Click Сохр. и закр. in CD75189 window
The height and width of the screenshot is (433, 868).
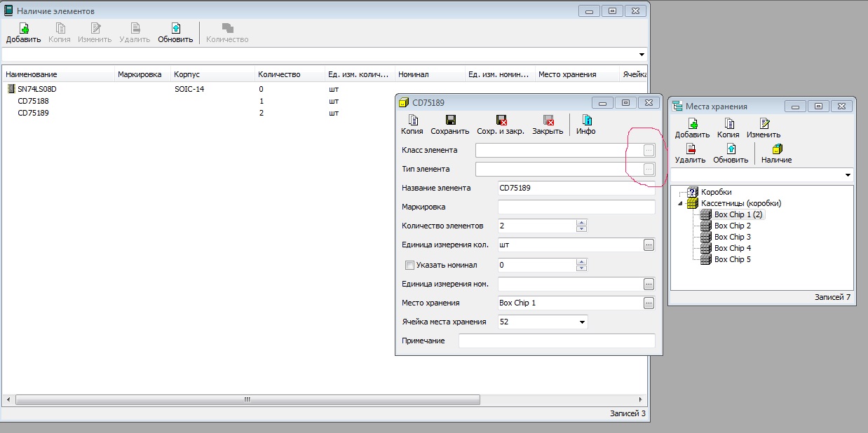click(x=501, y=125)
